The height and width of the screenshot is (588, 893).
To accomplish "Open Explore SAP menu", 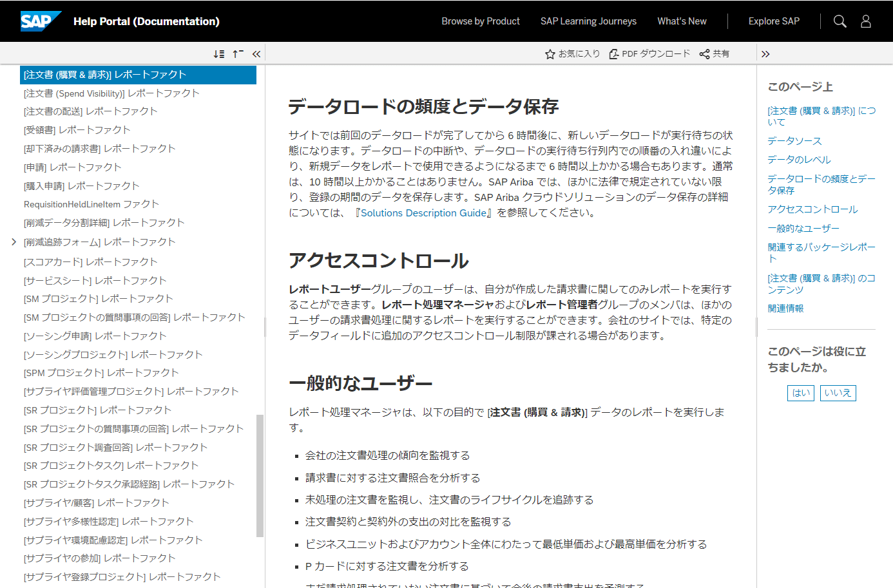I will (x=774, y=21).
